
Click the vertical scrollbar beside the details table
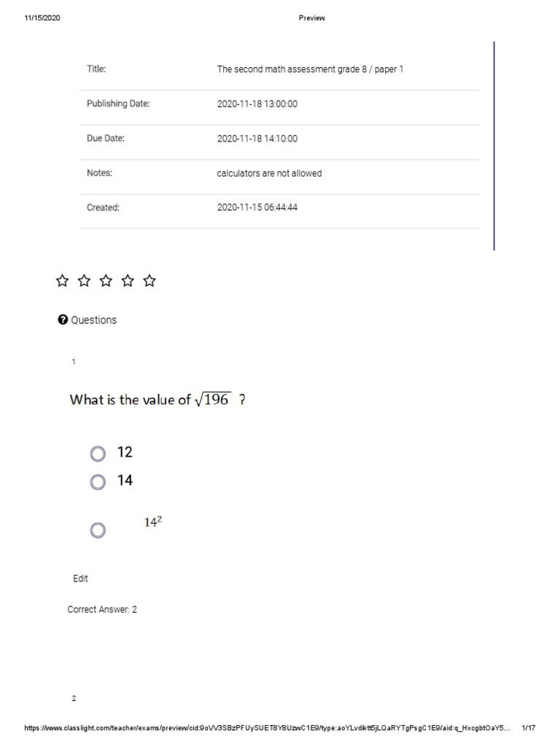pyautogui.click(x=494, y=146)
